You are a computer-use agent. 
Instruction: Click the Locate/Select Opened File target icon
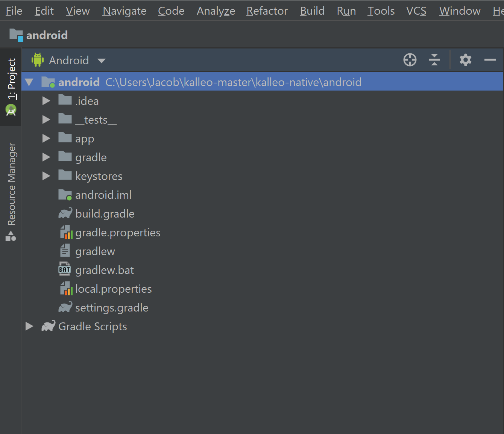point(410,60)
